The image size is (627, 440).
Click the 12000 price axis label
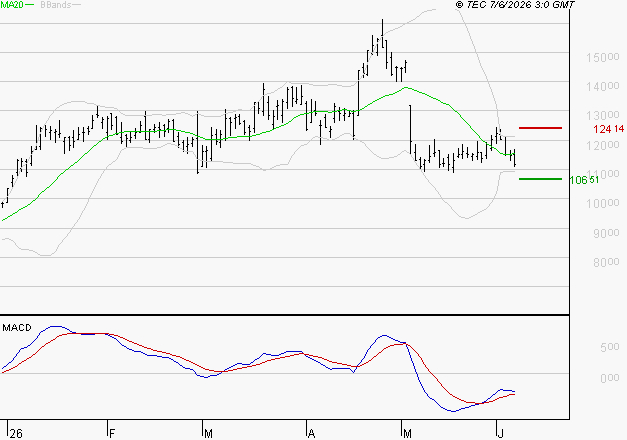coord(603,145)
